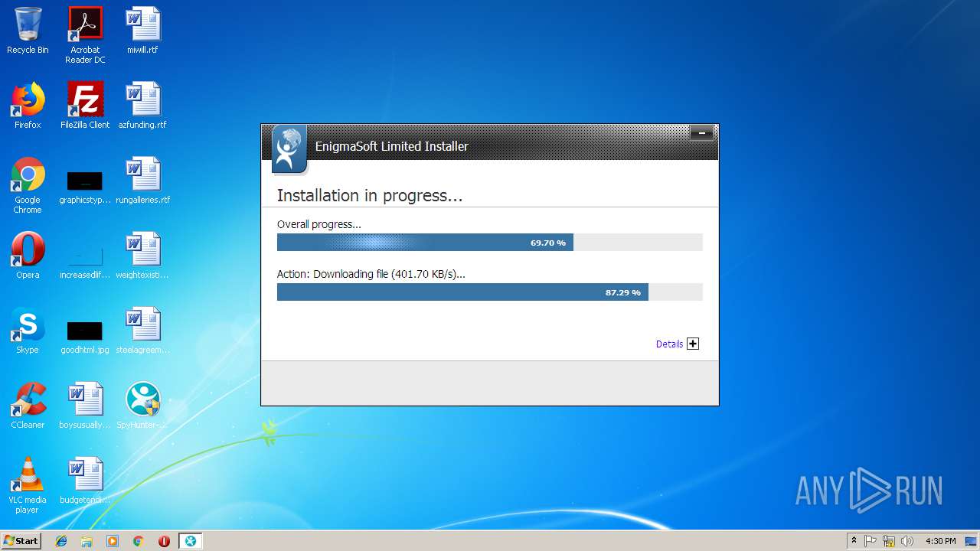
Task: Open Chrome from the taskbar
Action: (139, 541)
